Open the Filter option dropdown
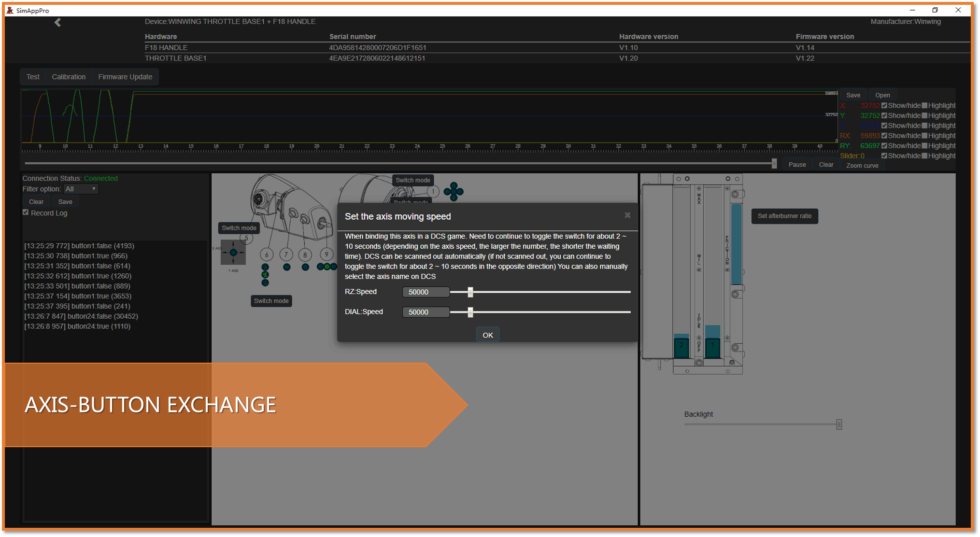The image size is (980, 537). tap(81, 189)
